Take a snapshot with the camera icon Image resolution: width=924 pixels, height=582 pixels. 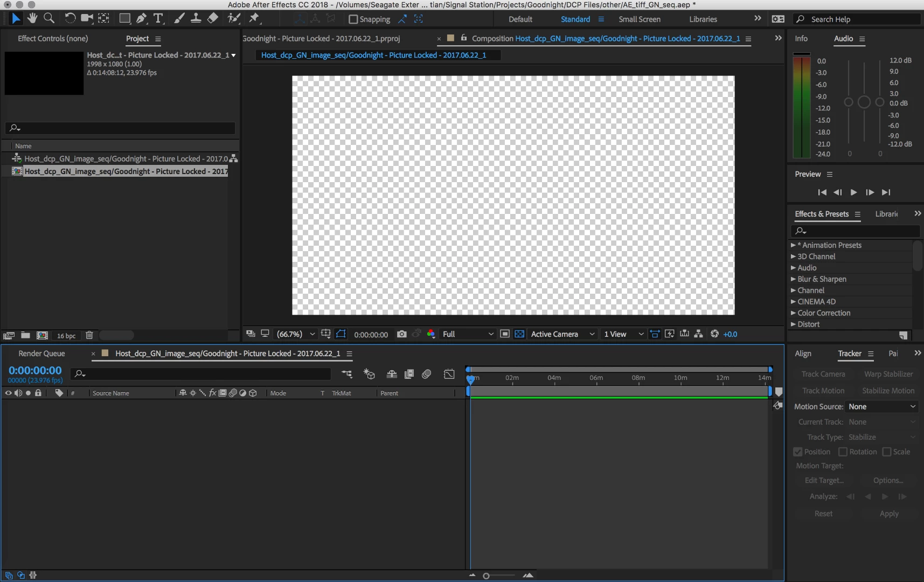point(402,334)
